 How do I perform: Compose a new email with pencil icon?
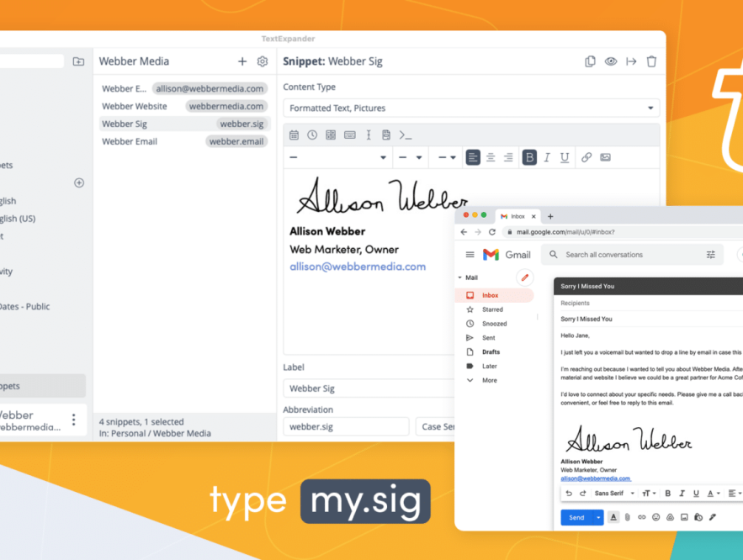click(524, 277)
